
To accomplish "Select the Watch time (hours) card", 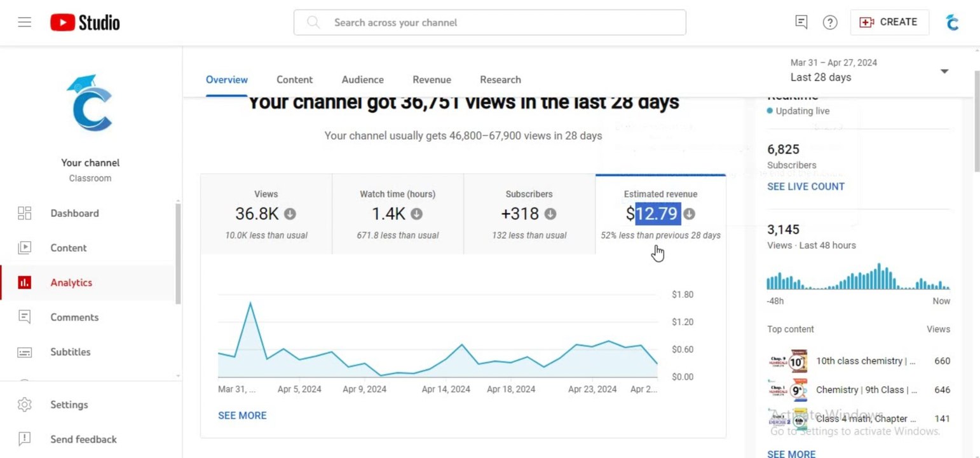I will point(398,214).
